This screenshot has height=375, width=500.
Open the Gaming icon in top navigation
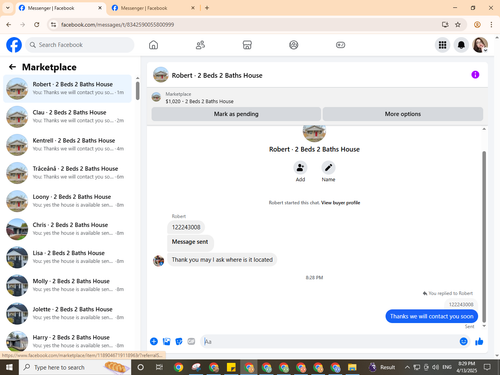tap(340, 45)
